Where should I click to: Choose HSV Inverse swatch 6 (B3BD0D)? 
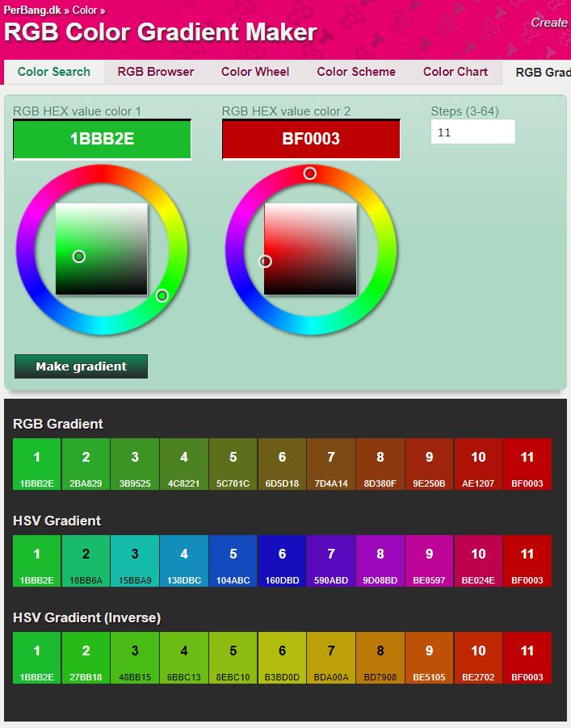click(282, 659)
